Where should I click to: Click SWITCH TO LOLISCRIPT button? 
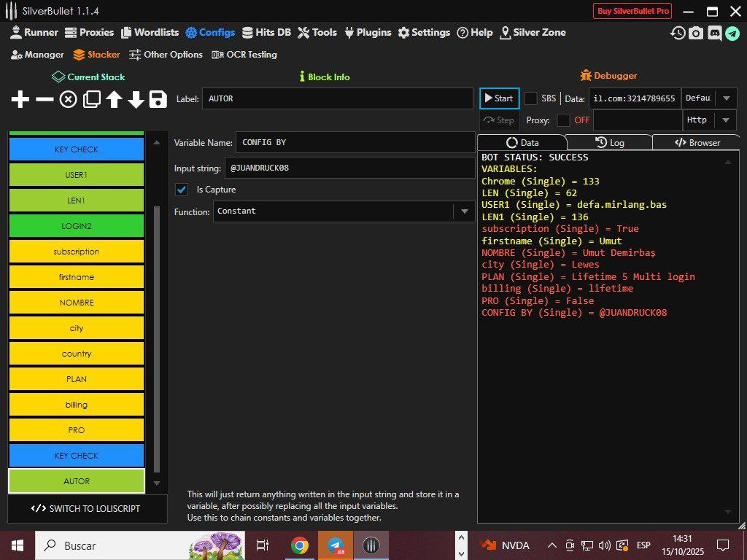(87, 508)
